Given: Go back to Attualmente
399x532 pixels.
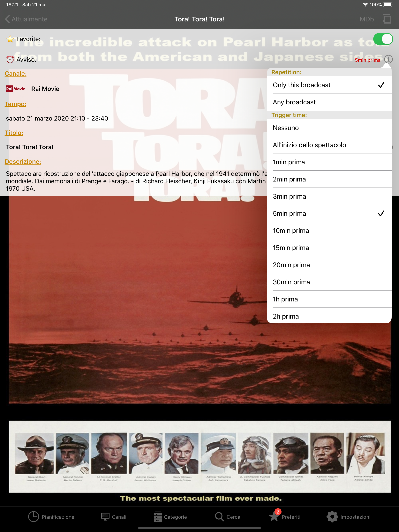Looking at the screenshot, I should [26, 19].
